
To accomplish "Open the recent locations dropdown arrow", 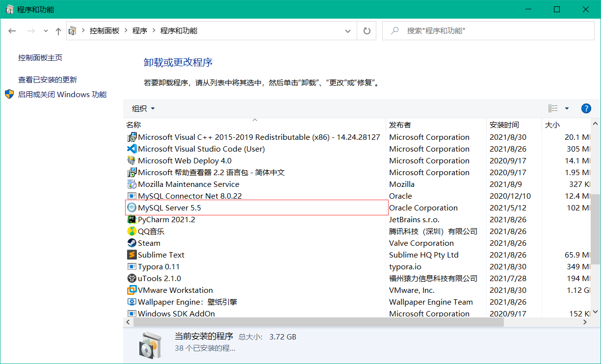I will (46, 31).
